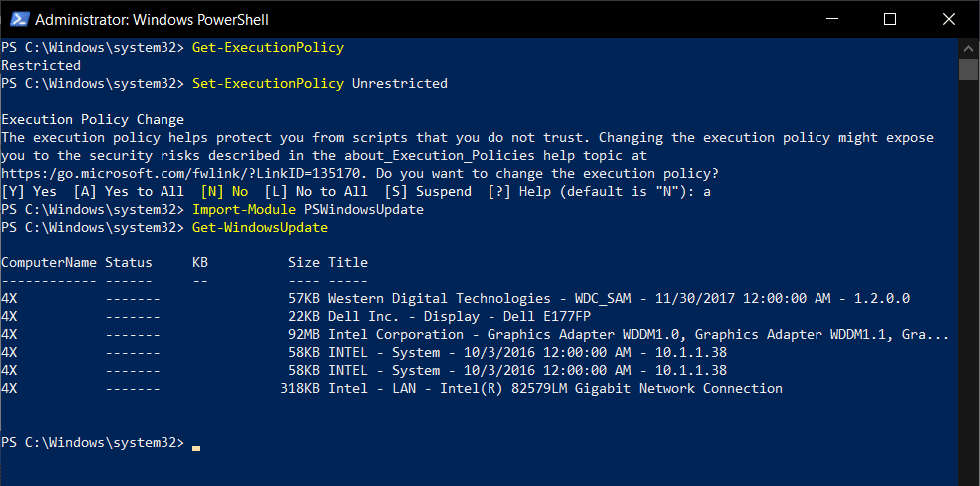
Task: Click the 'Restricted' output line
Action: (x=41, y=65)
